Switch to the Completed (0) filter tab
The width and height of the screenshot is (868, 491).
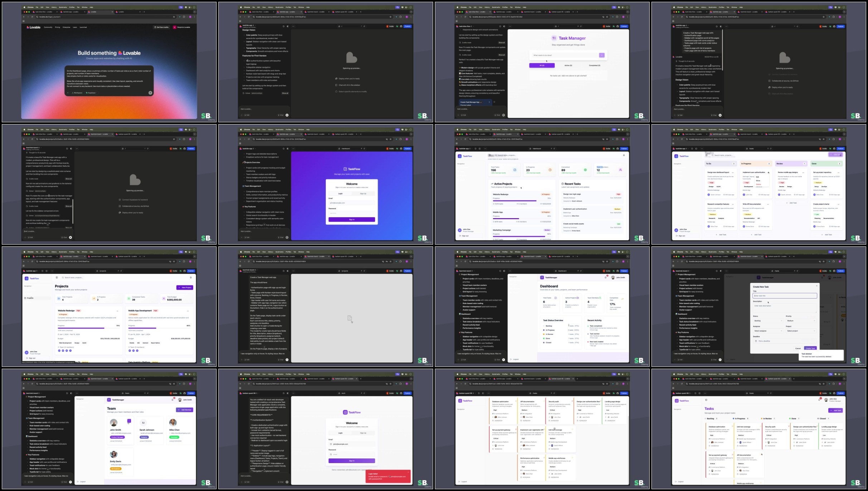(594, 65)
